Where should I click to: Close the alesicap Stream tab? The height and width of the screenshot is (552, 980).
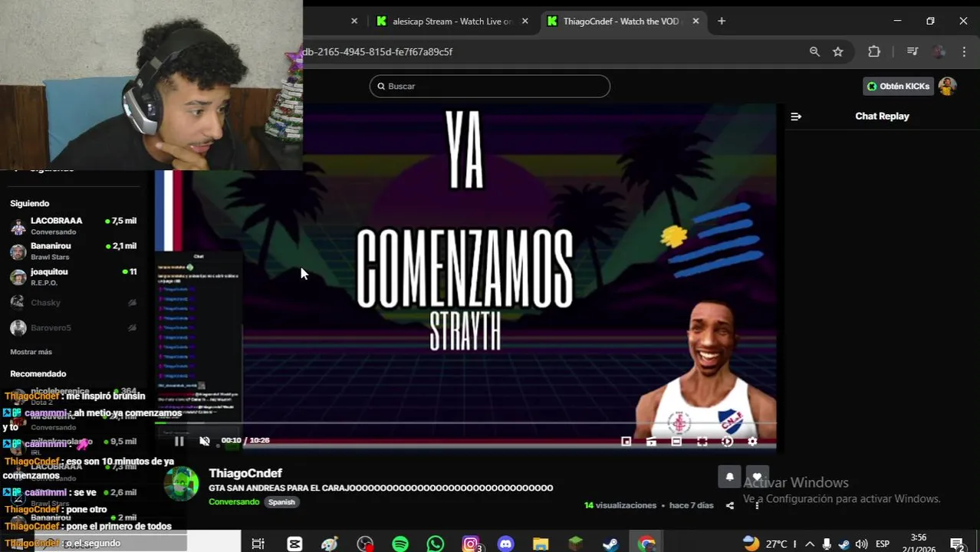tap(525, 21)
